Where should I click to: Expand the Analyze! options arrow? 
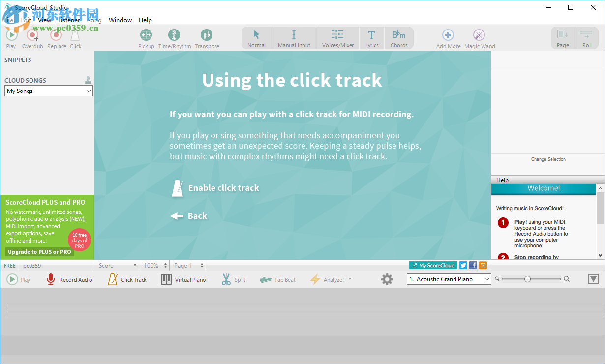350,279
